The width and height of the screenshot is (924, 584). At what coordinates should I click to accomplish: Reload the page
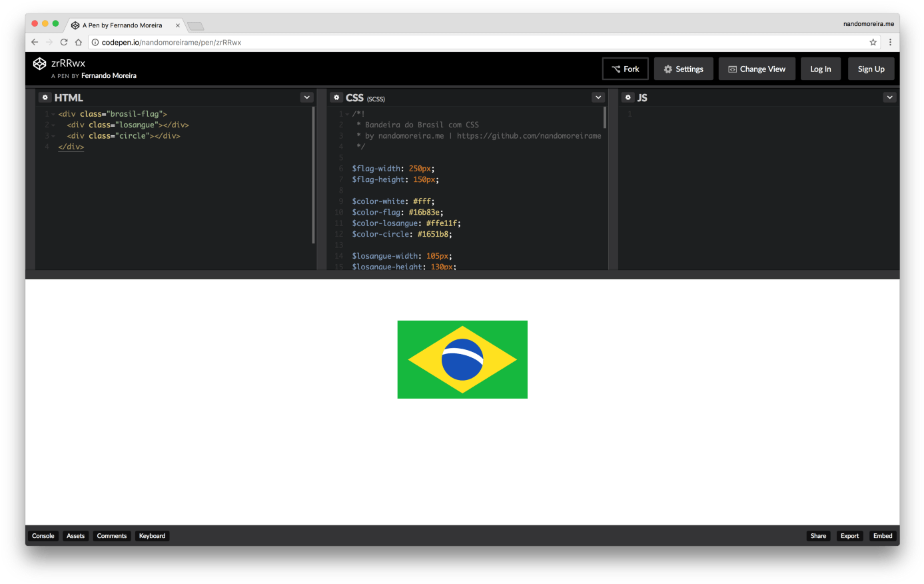[64, 42]
